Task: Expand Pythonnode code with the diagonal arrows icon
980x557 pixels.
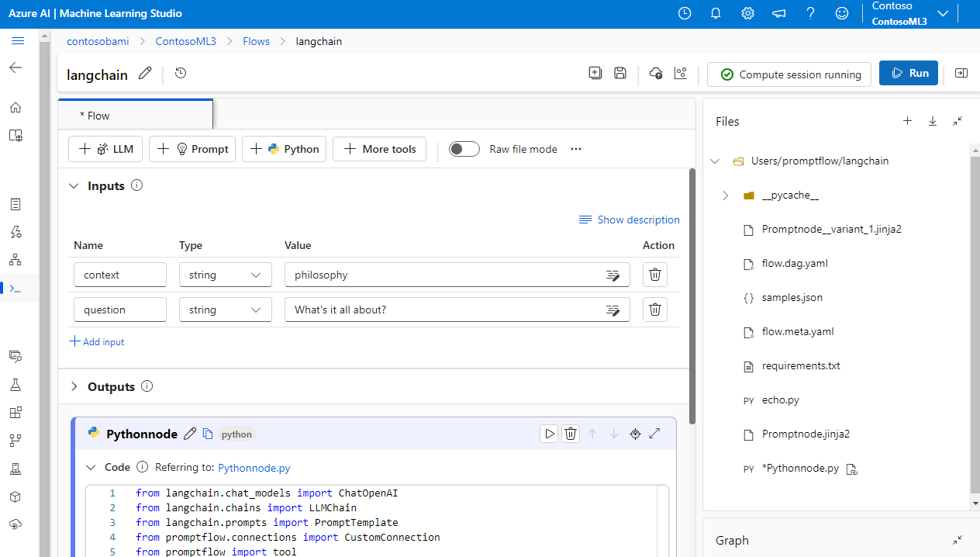Action: [654, 434]
